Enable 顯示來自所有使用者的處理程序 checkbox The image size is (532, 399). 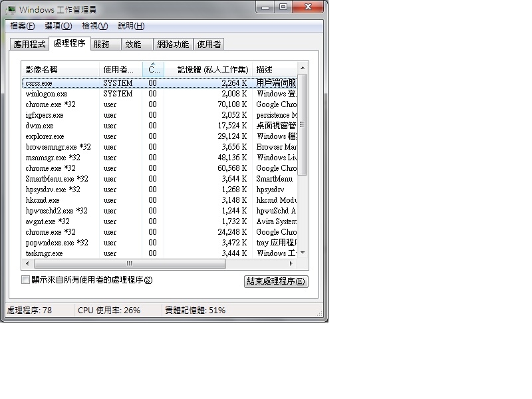[25, 280]
